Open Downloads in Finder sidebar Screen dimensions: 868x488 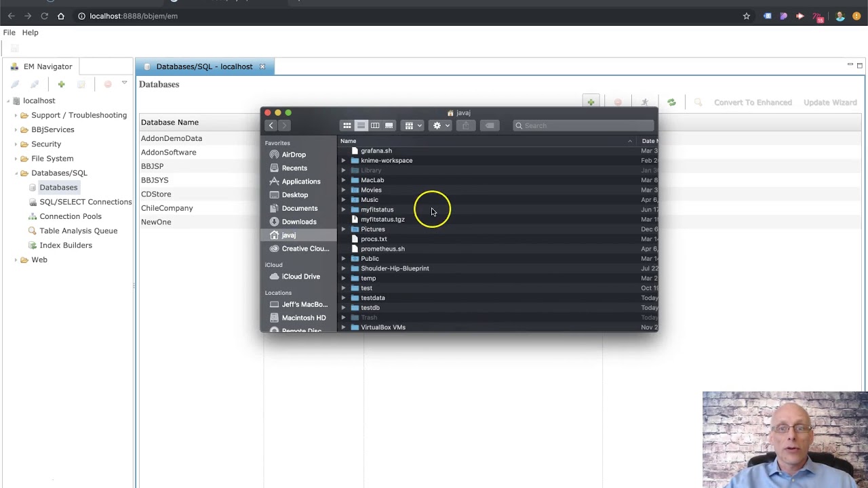click(299, 222)
